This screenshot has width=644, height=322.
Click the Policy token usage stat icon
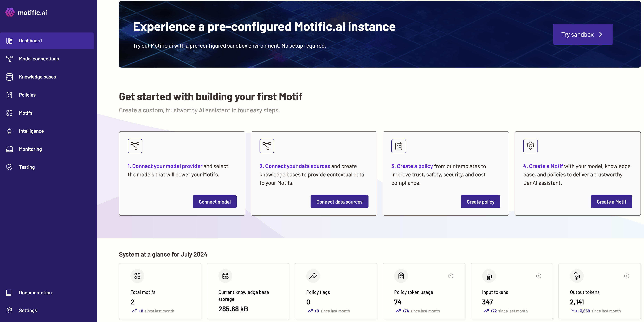coord(401,276)
